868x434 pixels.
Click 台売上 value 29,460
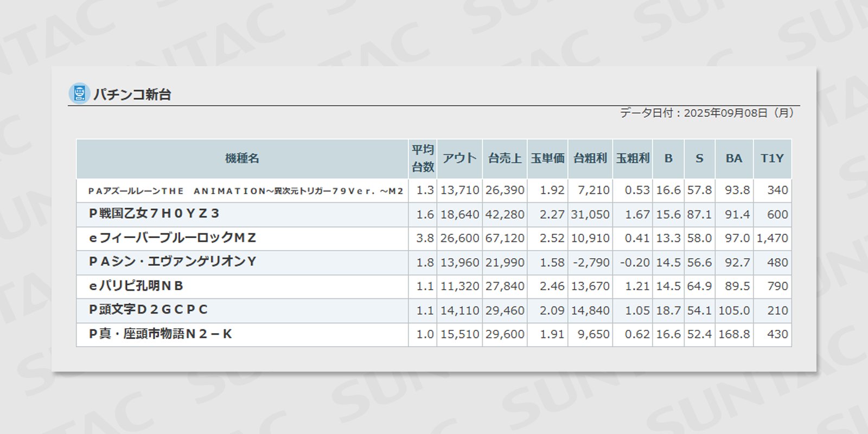pyautogui.click(x=505, y=310)
